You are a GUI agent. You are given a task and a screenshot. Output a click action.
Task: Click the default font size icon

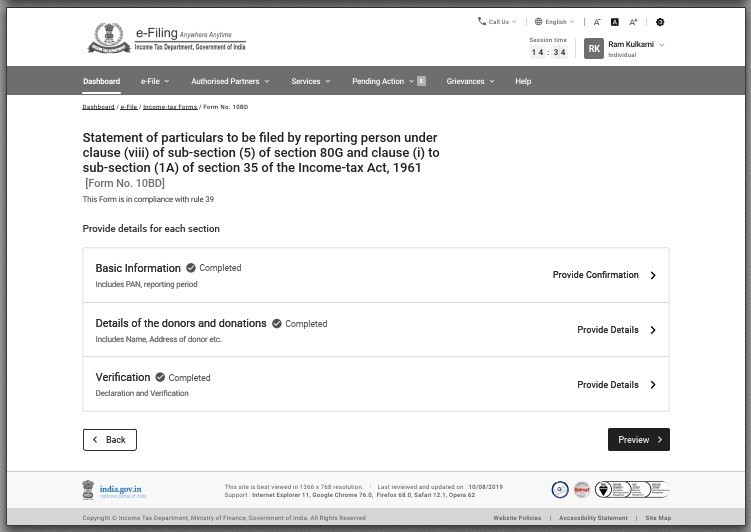614,22
